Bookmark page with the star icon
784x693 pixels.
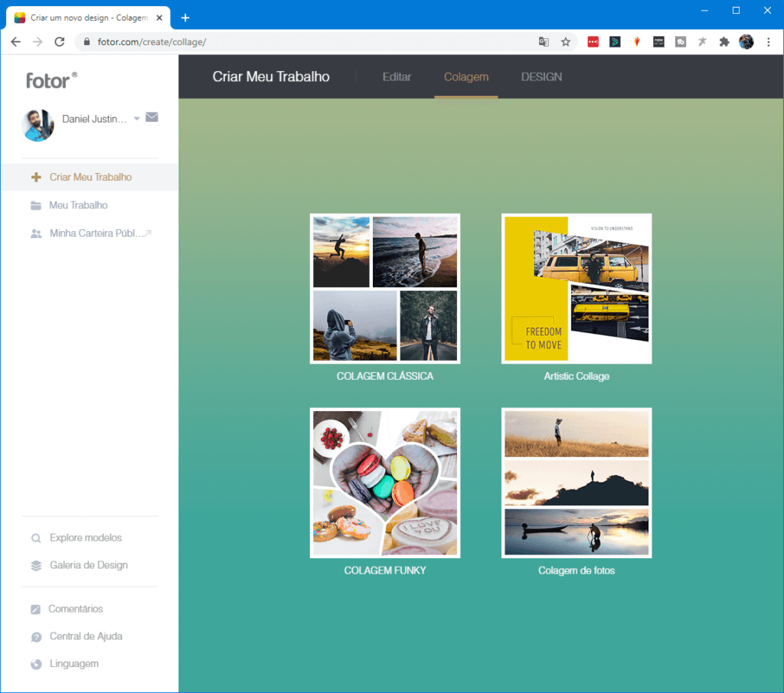pos(566,42)
